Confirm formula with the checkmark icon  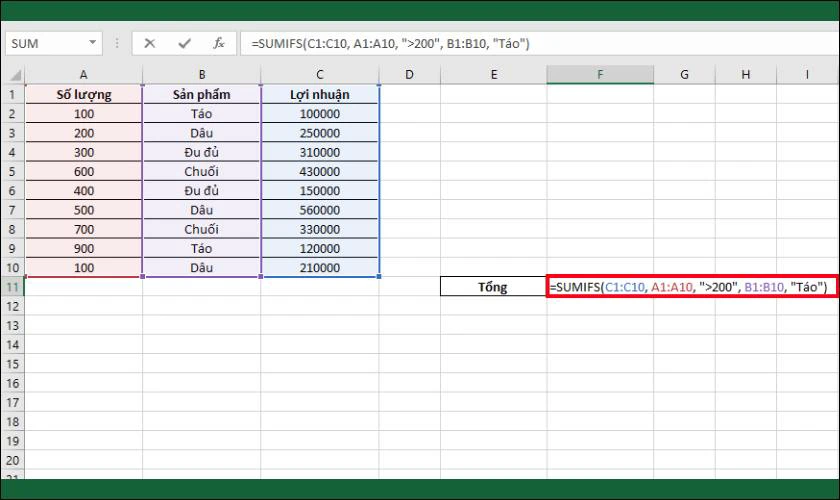click(184, 43)
